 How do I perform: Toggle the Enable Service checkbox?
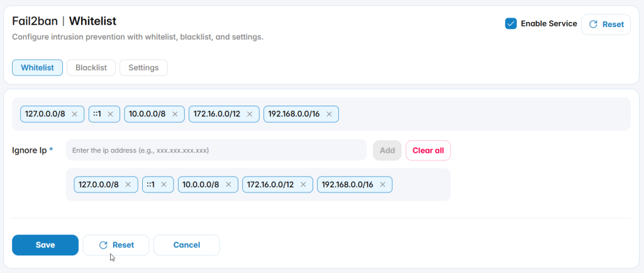511,24
